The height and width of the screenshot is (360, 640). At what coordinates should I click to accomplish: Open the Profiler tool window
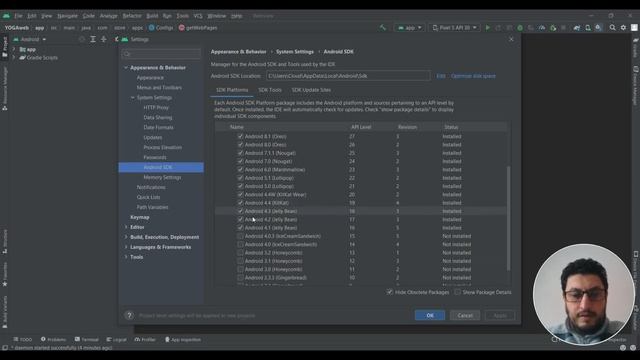click(145, 340)
